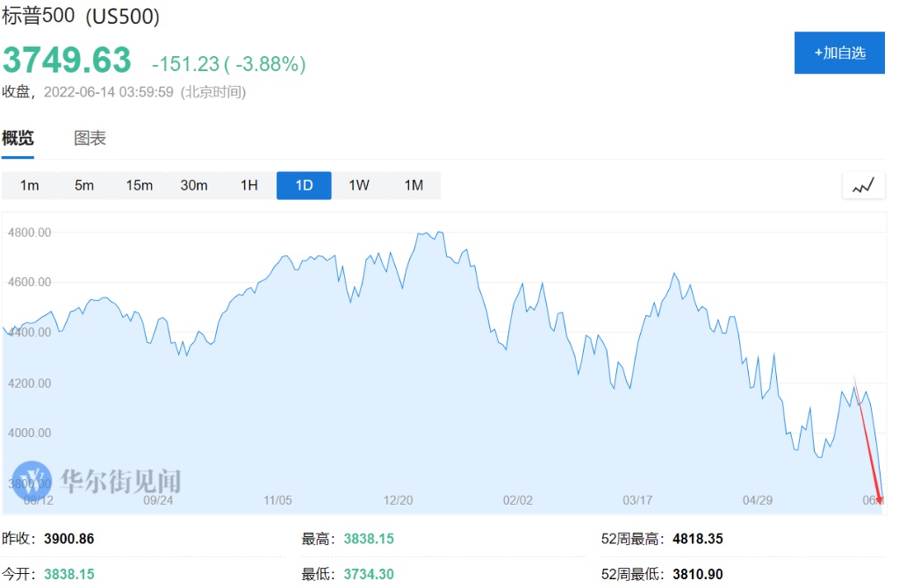The image size is (899, 588).
Task: Click the 52周最高 value 4818.35
Action: coord(698,539)
